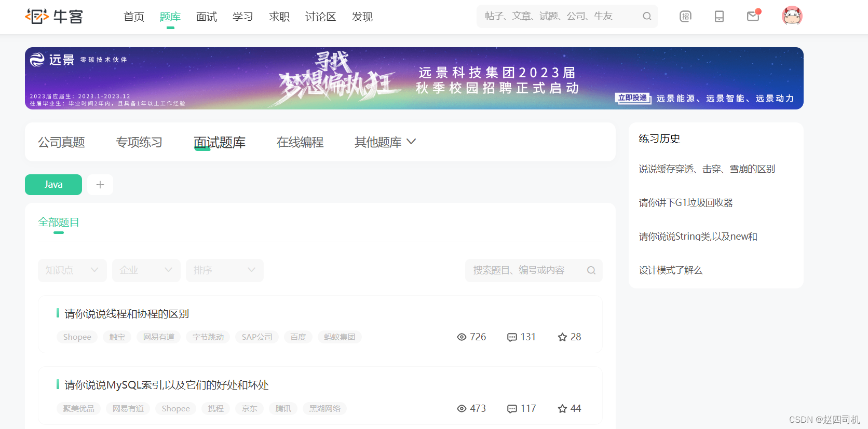Switch to 公司真题 tab

(61, 142)
